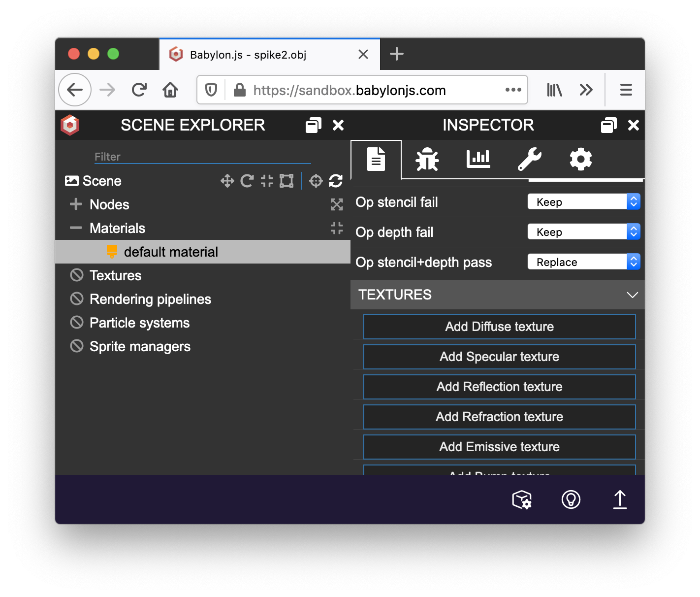Image resolution: width=700 pixels, height=597 pixels.
Task: Switch to the Statistics chart tab
Action: (478, 160)
